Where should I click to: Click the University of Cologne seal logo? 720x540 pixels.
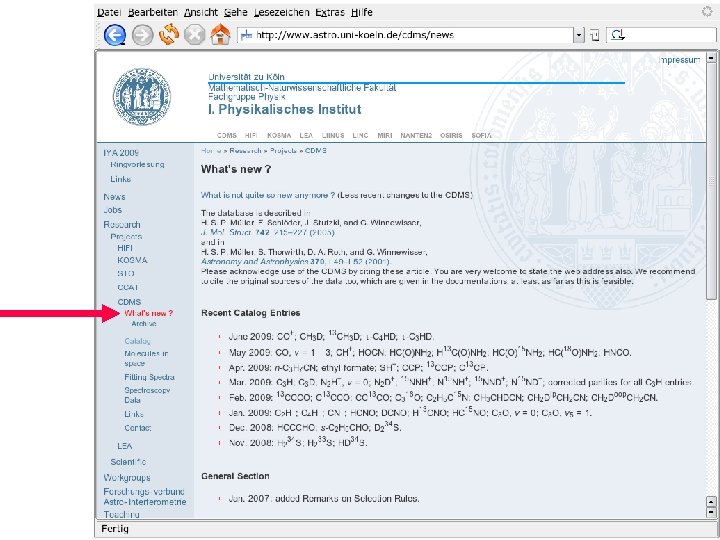(x=142, y=97)
